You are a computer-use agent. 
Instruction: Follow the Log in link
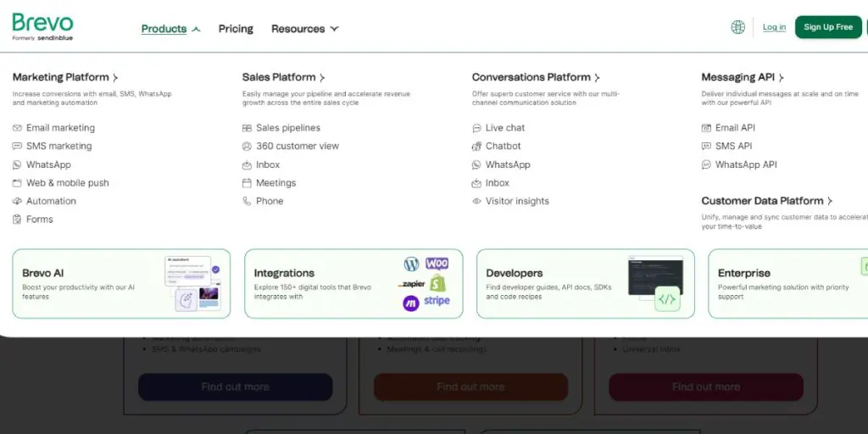(x=774, y=27)
